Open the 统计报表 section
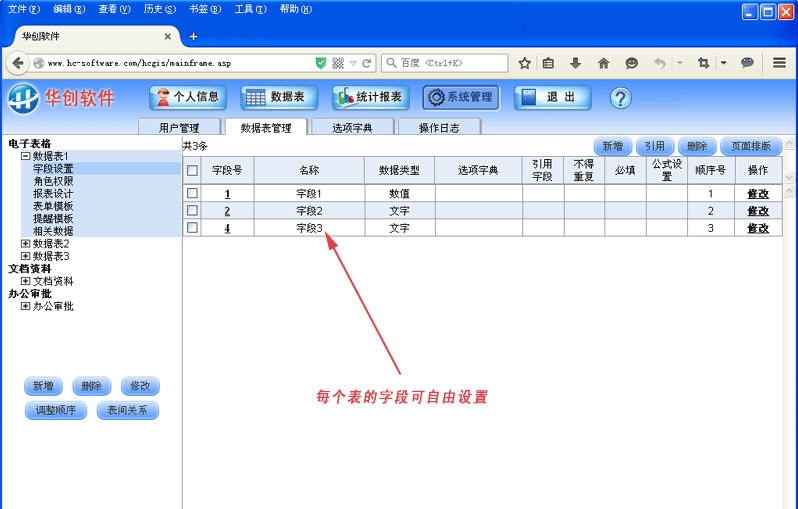 [370, 97]
